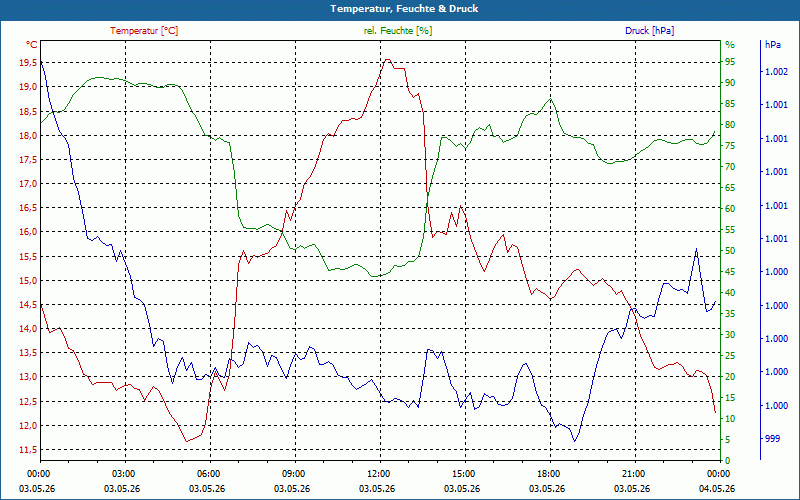Click temperature axis value 15,5
Image resolution: width=800 pixels, height=500 pixels.
[28, 256]
